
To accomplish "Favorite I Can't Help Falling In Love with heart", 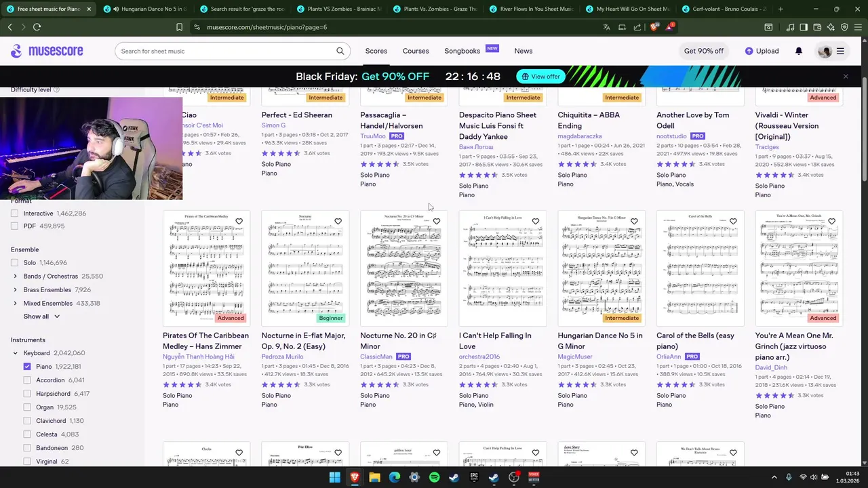I will [536, 222].
